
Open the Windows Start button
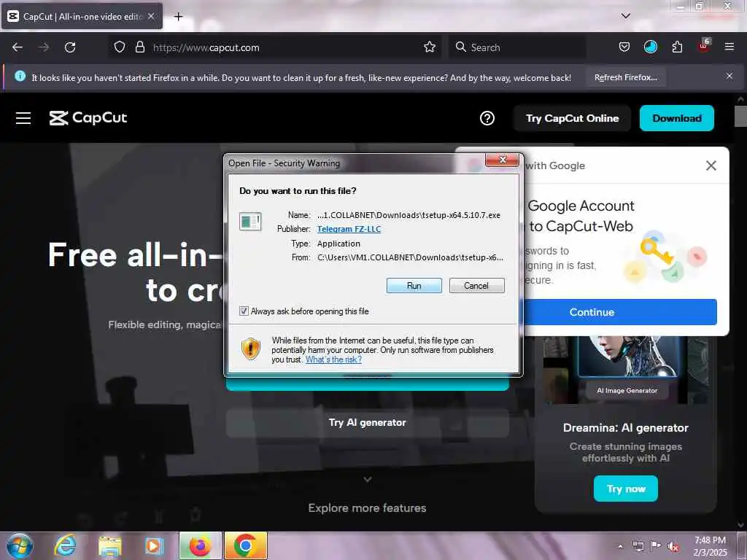[20, 545]
